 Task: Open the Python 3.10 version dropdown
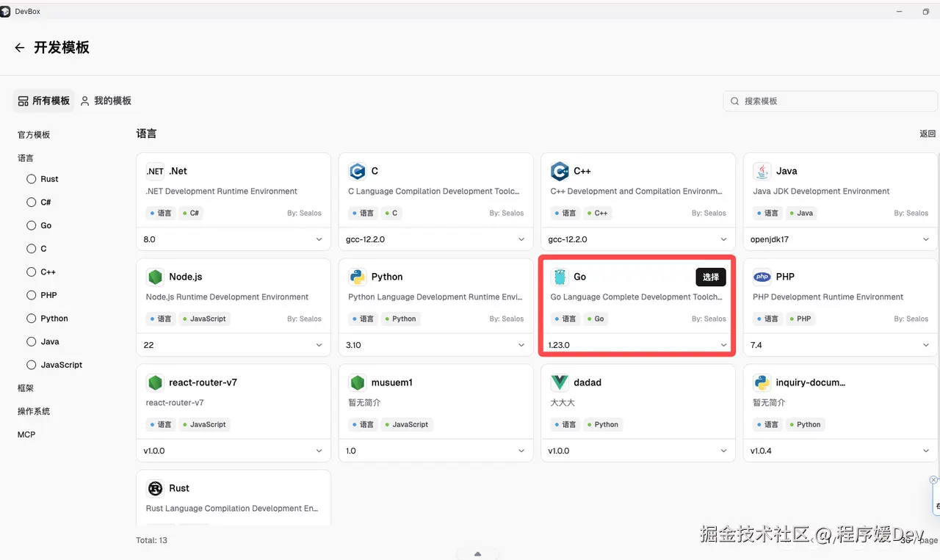435,345
